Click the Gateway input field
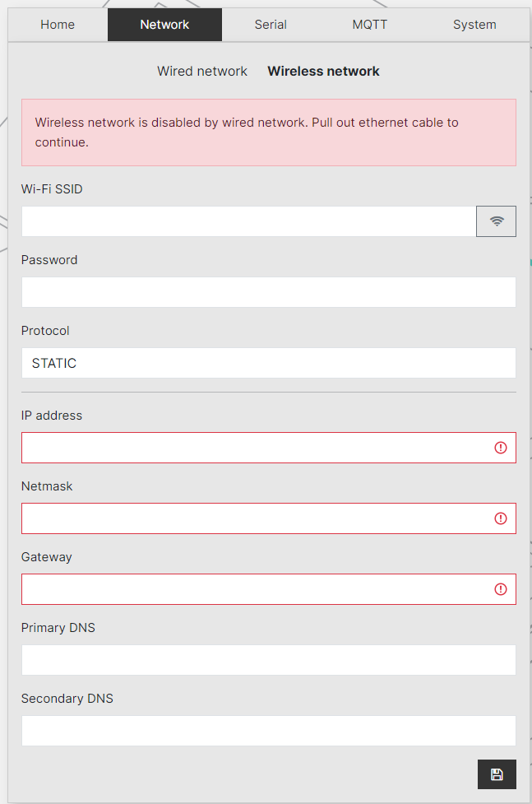The image size is (532, 804). coord(247,589)
